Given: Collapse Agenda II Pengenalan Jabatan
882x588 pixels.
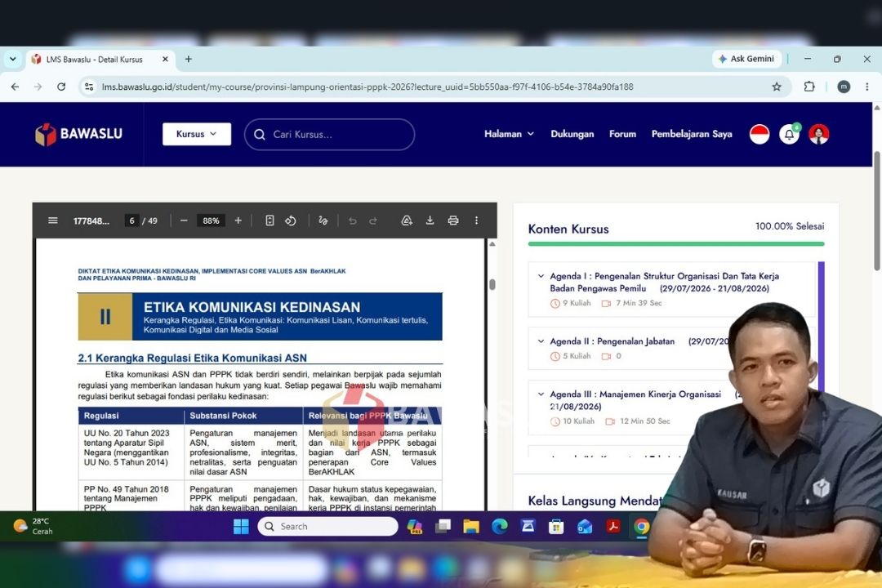Looking at the screenshot, I should pos(541,341).
